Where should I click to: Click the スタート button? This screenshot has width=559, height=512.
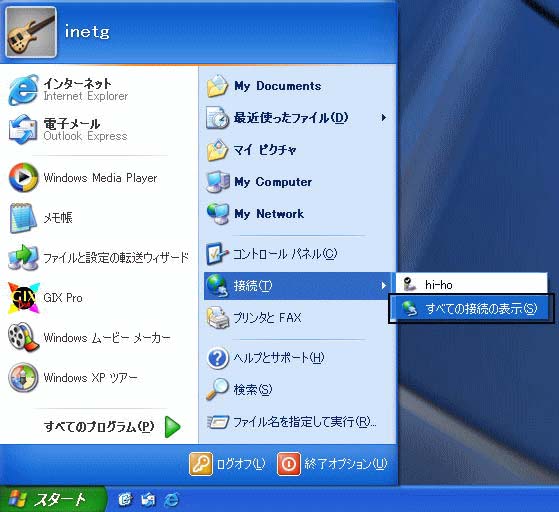click(52, 500)
